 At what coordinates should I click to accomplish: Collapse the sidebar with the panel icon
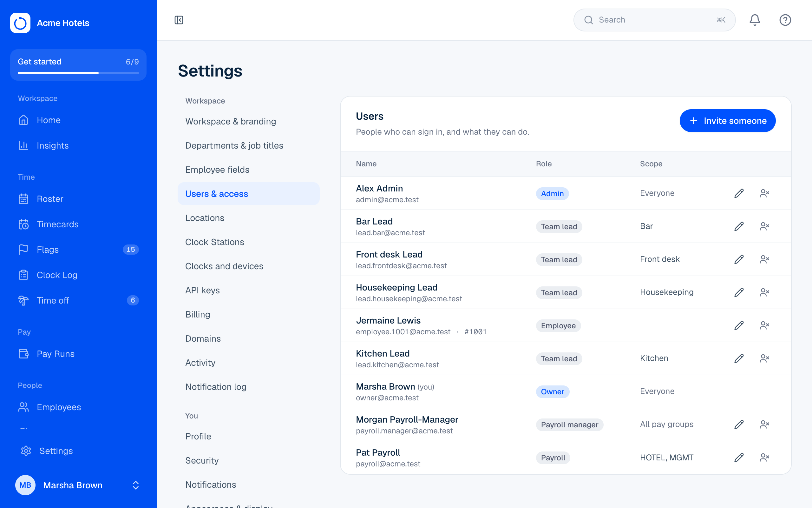click(x=179, y=20)
